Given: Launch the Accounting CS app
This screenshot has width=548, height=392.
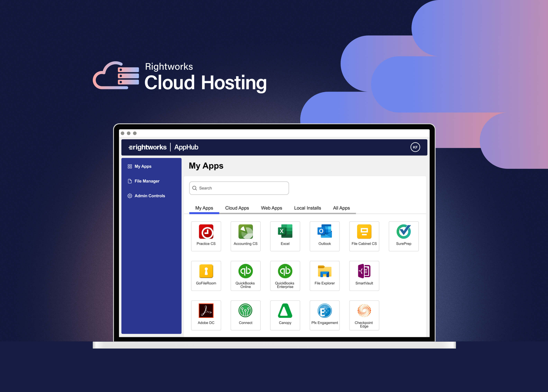Looking at the screenshot, I should [246, 236].
